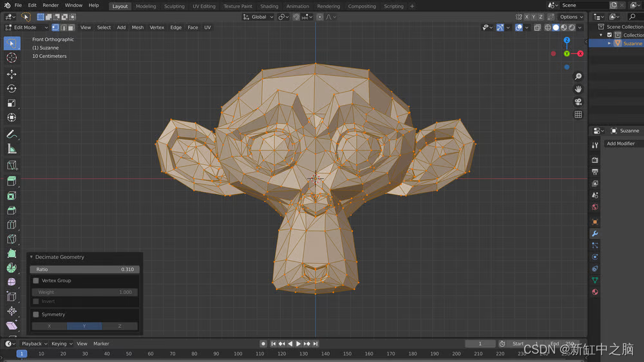644x362 pixels.
Task: Toggle X-ray display
Action: [537, 28]
